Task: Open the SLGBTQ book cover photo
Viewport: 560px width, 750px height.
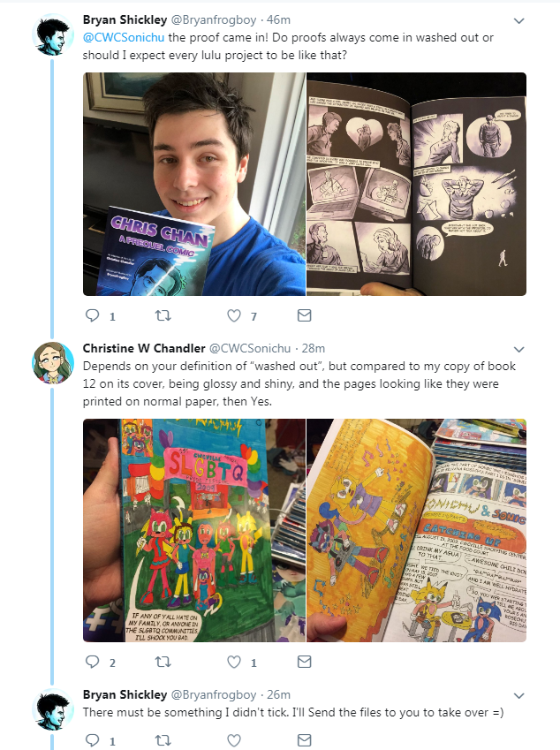Action: click(194, 530)
